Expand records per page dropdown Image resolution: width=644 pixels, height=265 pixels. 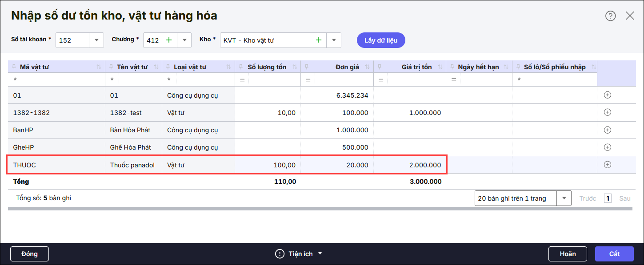(x=564, y=198)
